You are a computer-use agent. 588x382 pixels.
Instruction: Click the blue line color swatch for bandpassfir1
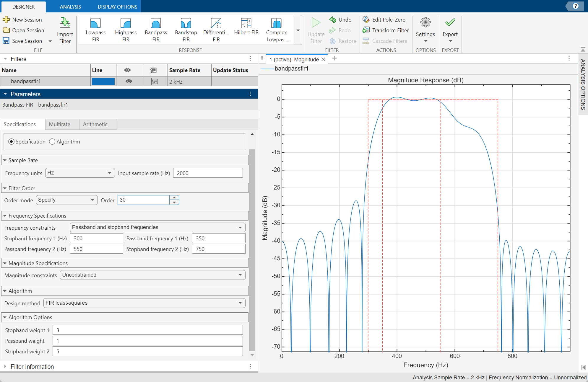point(103,81)
